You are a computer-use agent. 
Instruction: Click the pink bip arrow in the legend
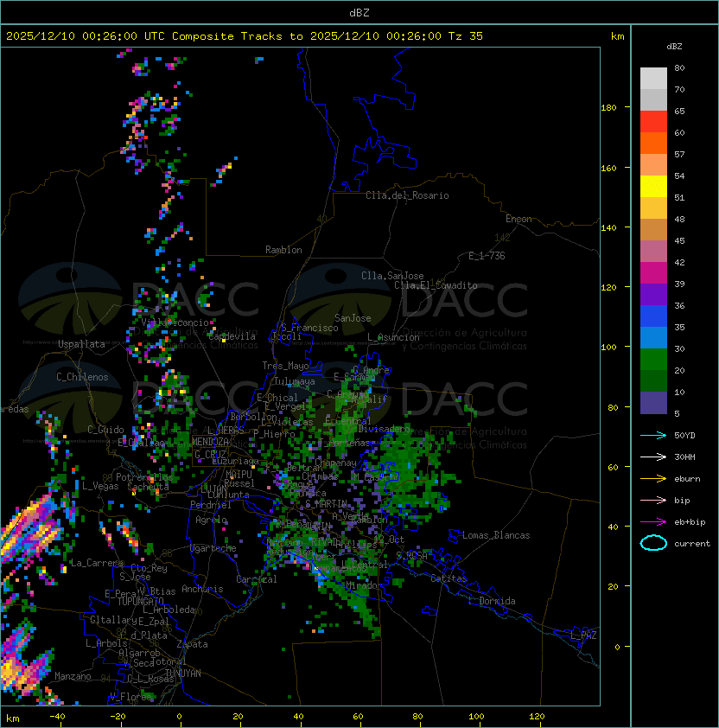[653, 500]
